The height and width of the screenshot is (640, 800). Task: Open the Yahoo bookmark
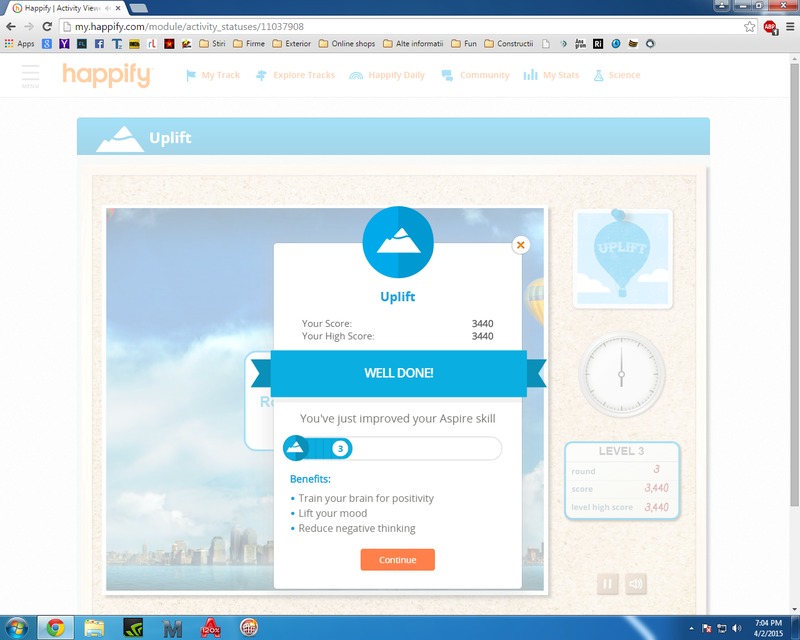click(64, 44)
